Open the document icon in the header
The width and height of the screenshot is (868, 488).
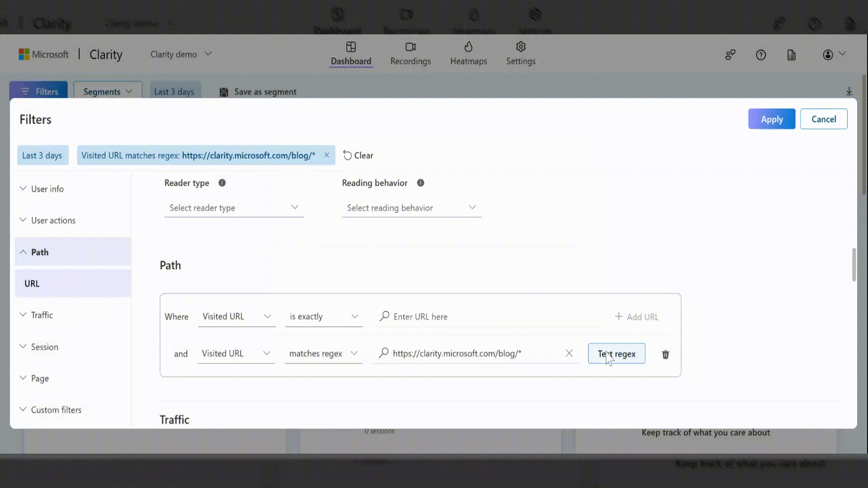pos(791,55)
